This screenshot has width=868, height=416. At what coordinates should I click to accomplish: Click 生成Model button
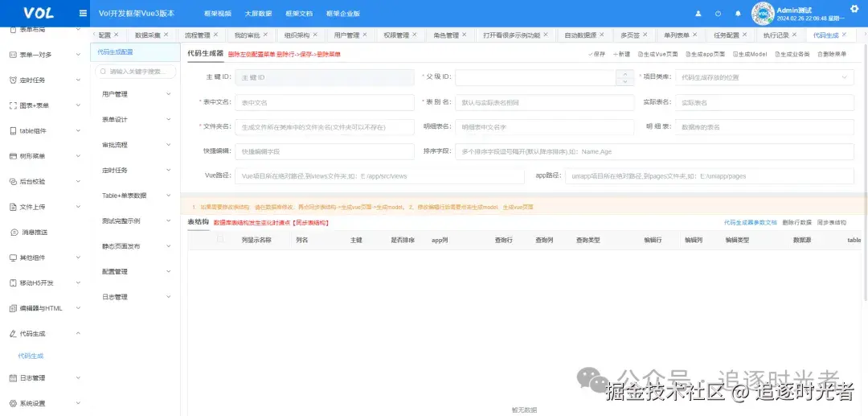click(x=750, y=54)
